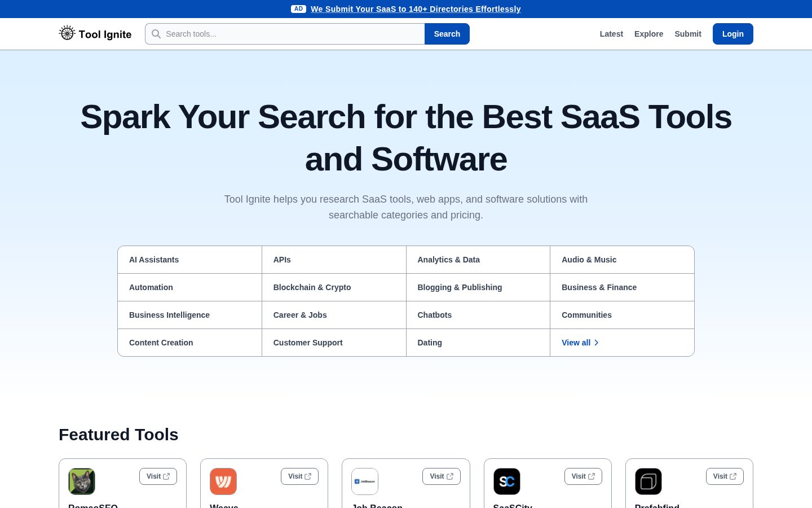The height and width of the screenshot is (508, 812).
Task: Visit the Prefabfind tool site
Action: click(725, 476)
